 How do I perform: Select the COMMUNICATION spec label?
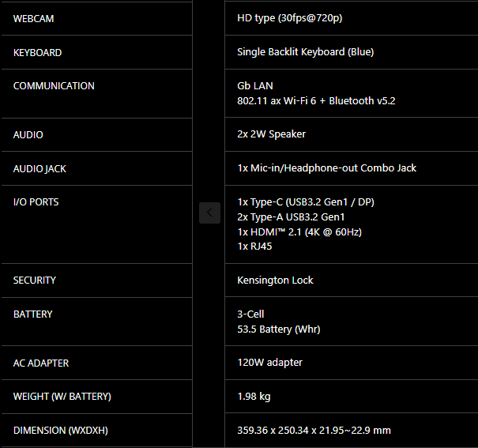[x=54, y=86]
